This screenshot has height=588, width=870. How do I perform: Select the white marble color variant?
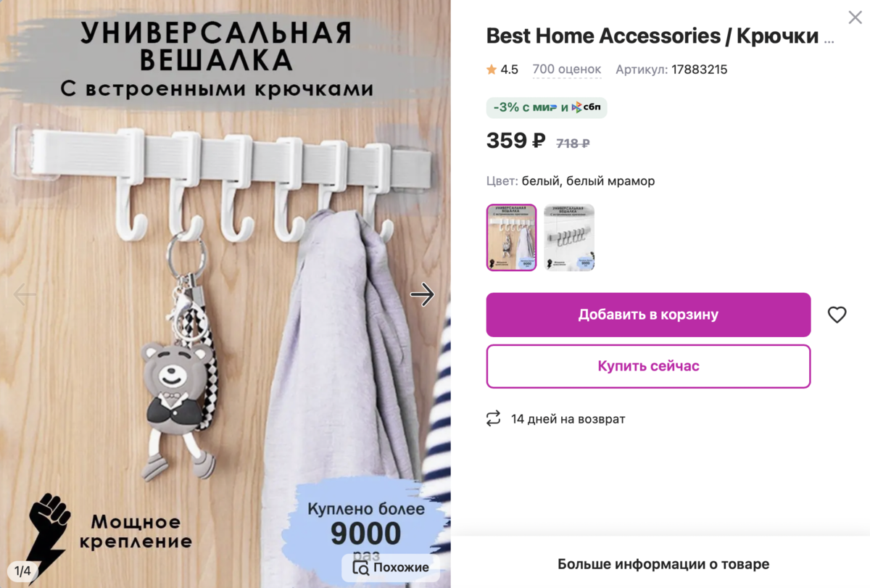tap(569, 238)
